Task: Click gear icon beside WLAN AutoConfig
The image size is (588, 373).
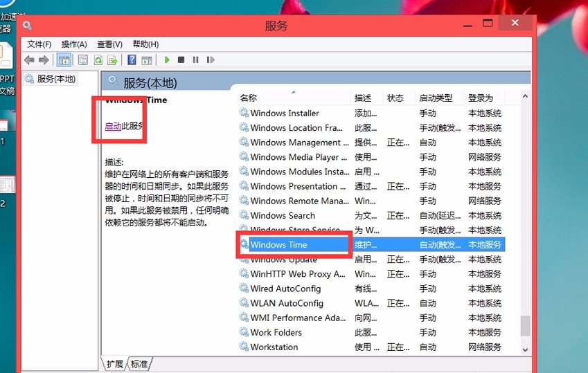Action: [244, 303]
